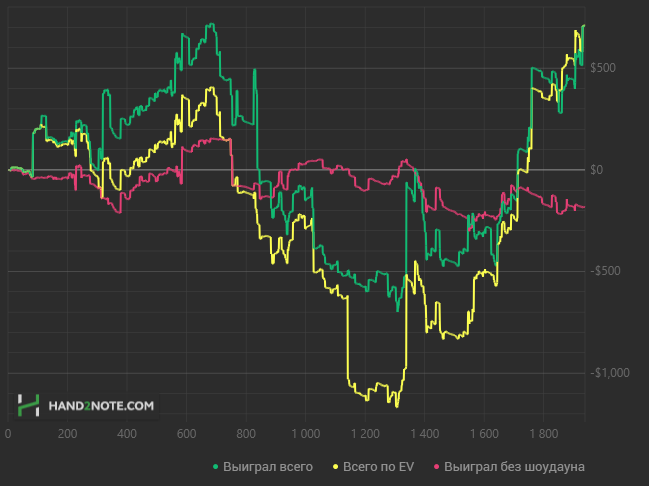Click the pink dot legend marker
The height and width of the screenshot is (486, 649).
coord(436,467)
